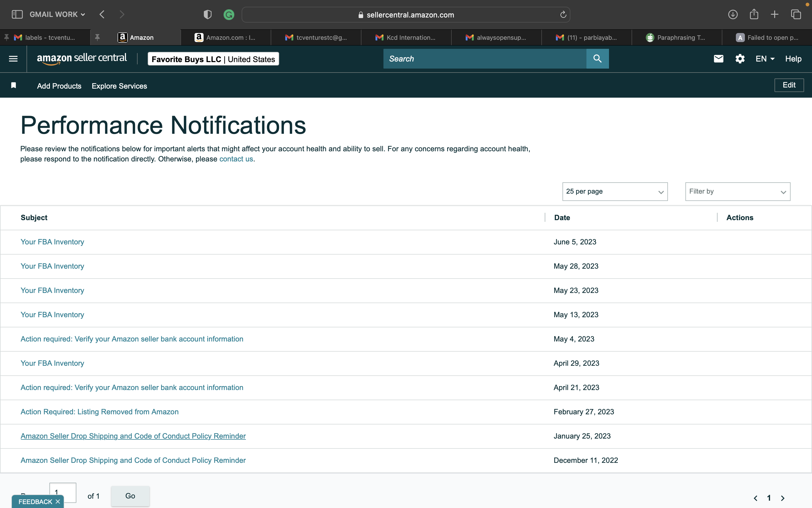Show the tab overview
Screen dimensions: 812x508
point(796,14)
